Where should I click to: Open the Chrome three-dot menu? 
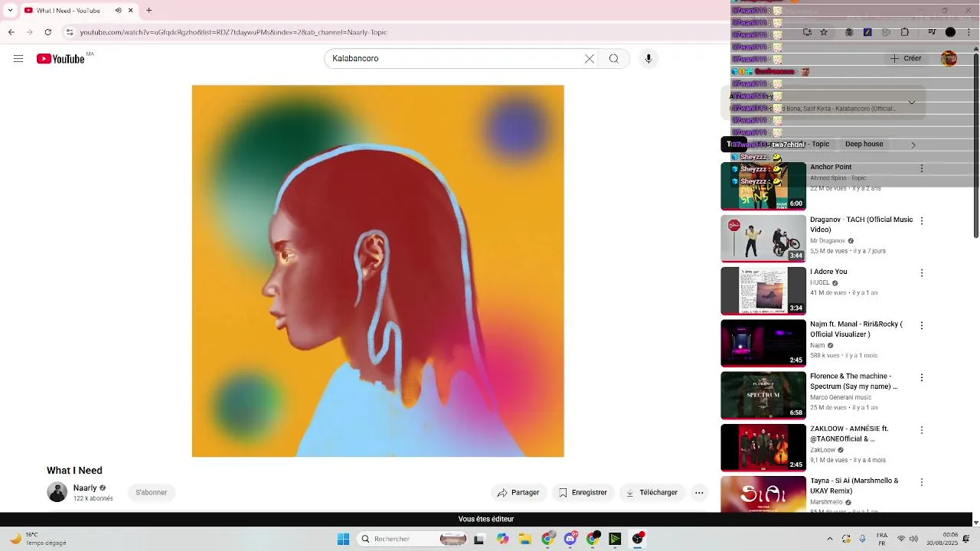pos(969,32)
